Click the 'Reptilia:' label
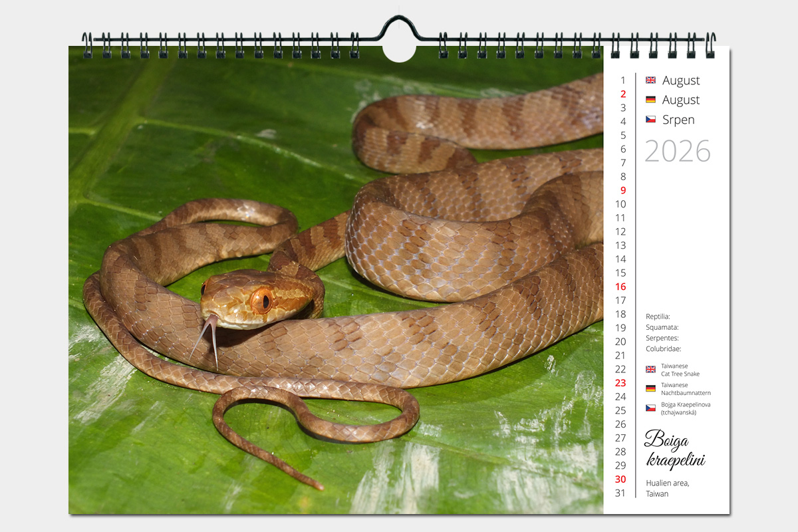 coord(658,317)
